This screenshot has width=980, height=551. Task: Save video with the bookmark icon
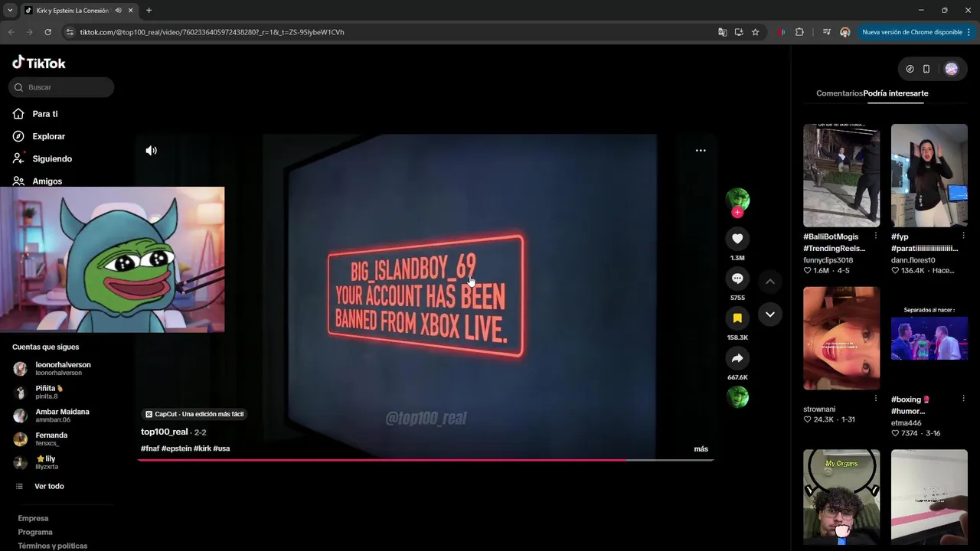737,318
